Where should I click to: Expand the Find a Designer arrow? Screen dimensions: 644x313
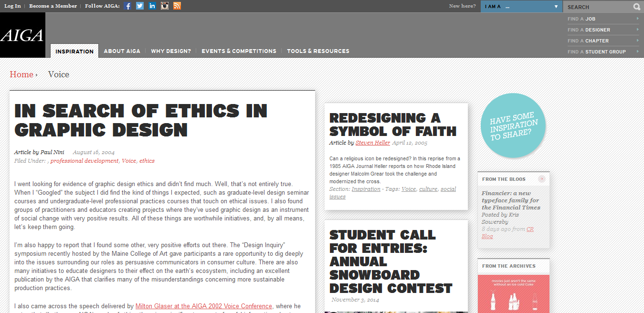click(x=637, y=30)
